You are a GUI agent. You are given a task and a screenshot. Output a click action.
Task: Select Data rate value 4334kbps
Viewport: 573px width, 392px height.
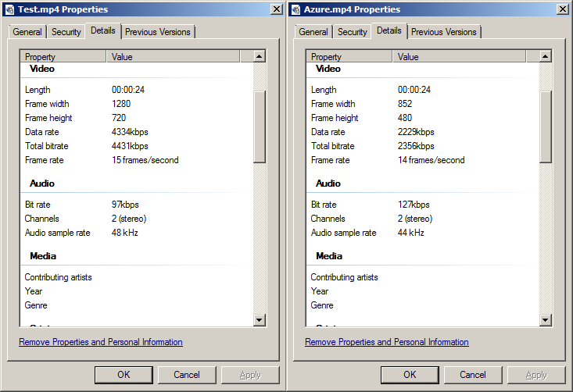coord(130,132)
